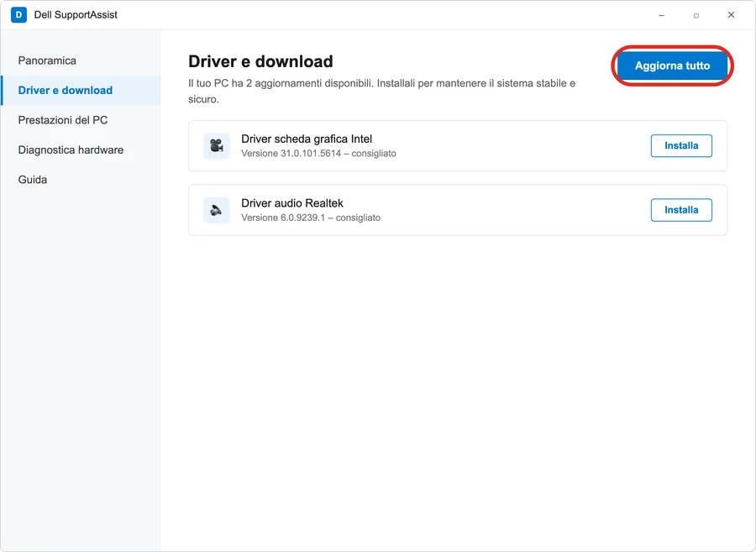Select the Driver scheda grafica Intel title

point(307,139)
